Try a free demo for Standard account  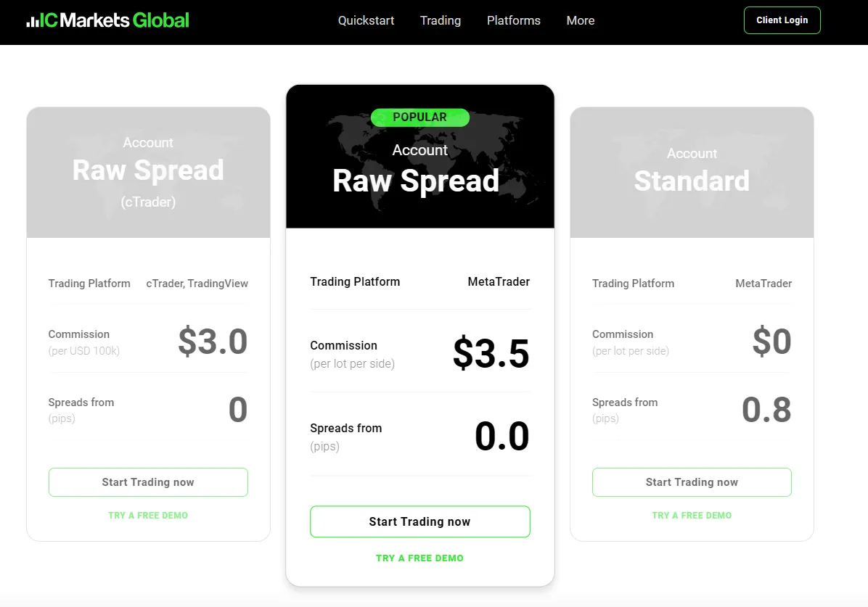coord(692,515)
